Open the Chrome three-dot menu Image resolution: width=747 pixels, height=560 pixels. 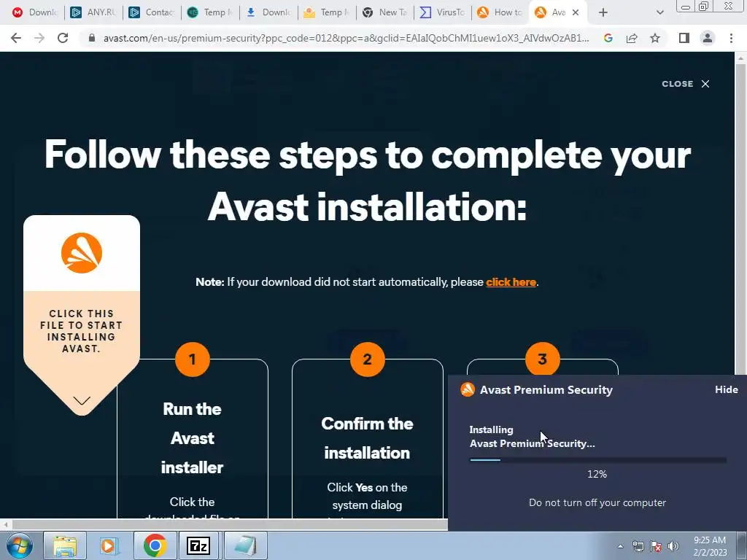[731, 38]
